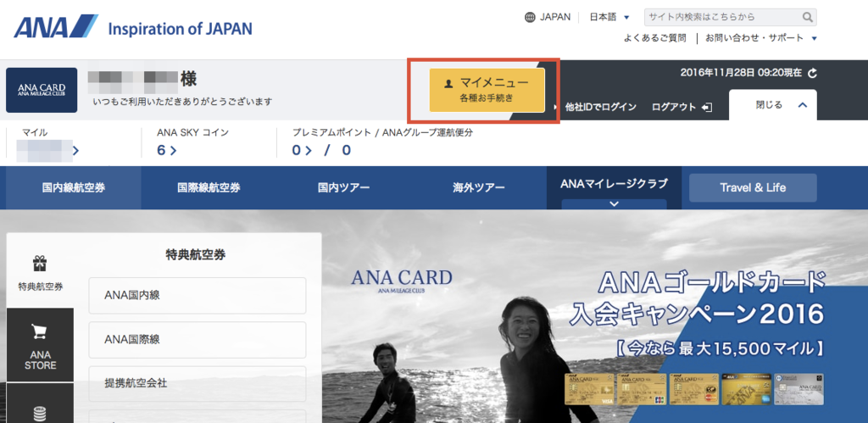Image resolution: width=868 pixels, height=423 pixels.
Task: Select the 国内ツアー tab
Action: pos(344,187)
